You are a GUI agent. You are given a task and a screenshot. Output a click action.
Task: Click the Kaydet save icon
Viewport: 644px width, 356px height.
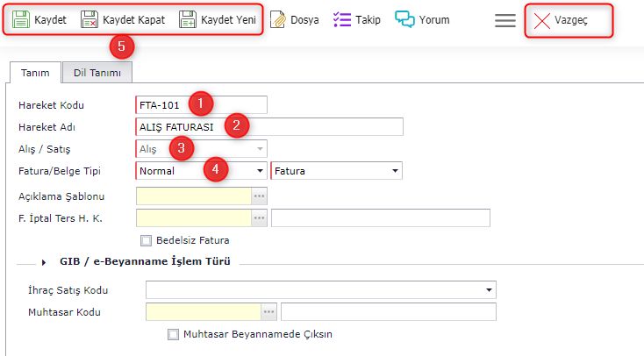click(20, 19)
